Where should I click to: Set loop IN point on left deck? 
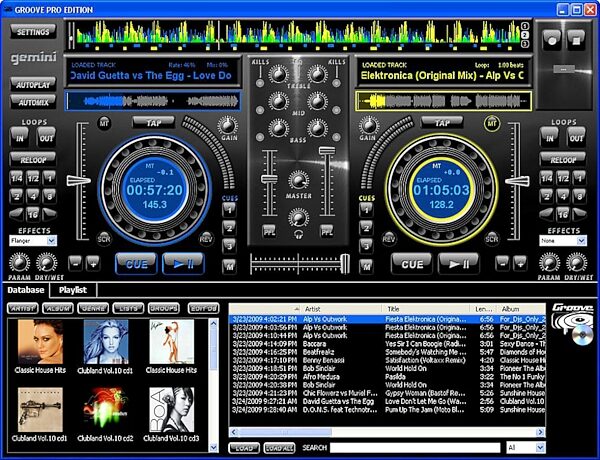coord(20,138)
